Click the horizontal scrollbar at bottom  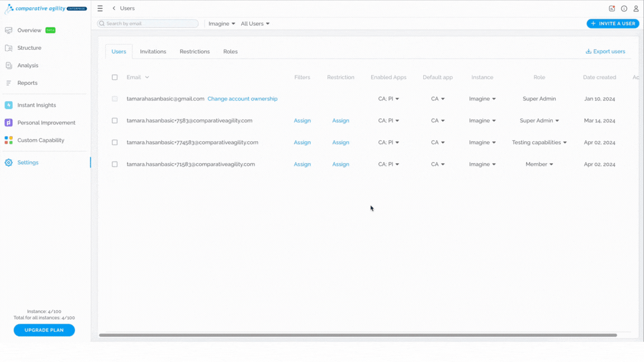click(358, 335)
